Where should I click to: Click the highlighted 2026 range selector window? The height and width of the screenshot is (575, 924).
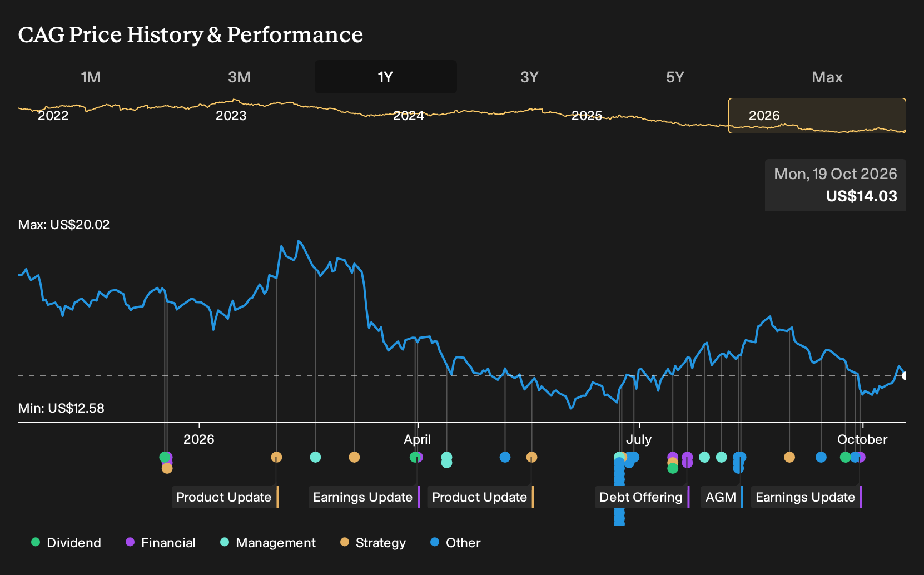point(817,116)
